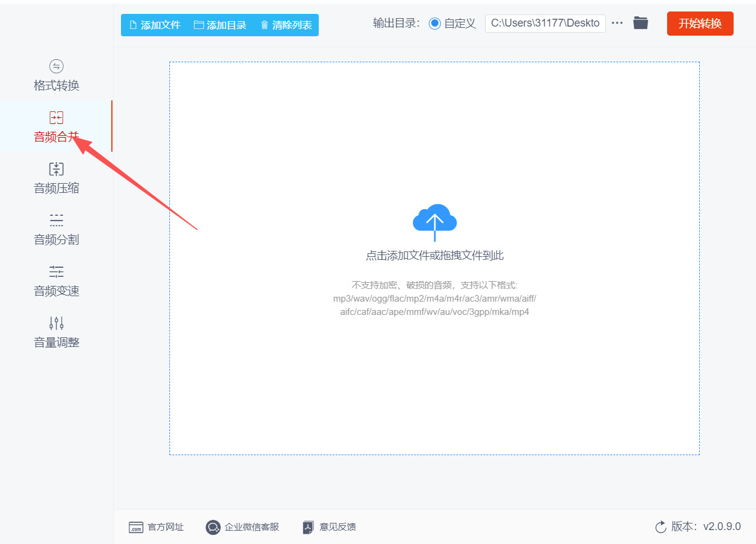Click the cloud upload icon in drop area
Image resolution: width=756 pixels, height=544 pixels.
pyautogui.click(x=434, y=222)
